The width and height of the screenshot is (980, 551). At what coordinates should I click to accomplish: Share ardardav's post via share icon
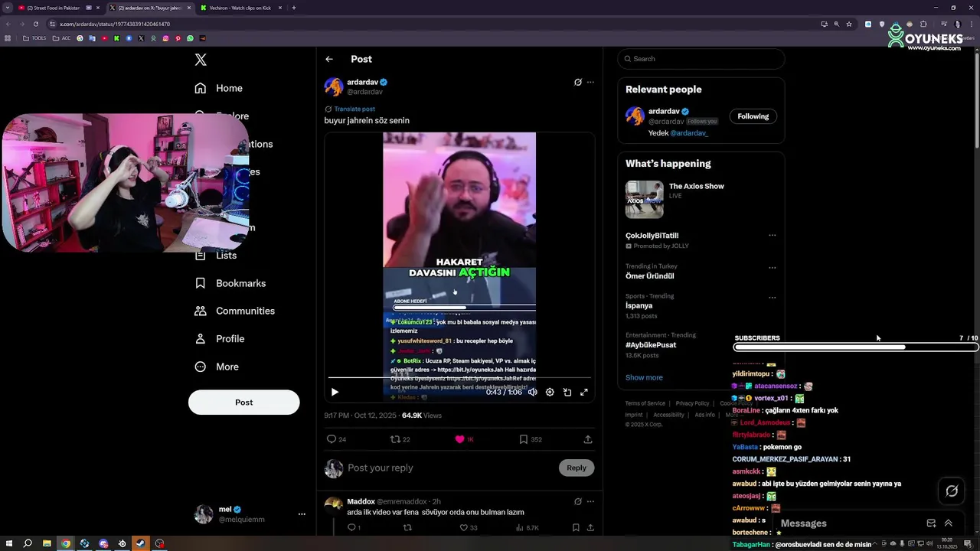[x=588, y=439]
